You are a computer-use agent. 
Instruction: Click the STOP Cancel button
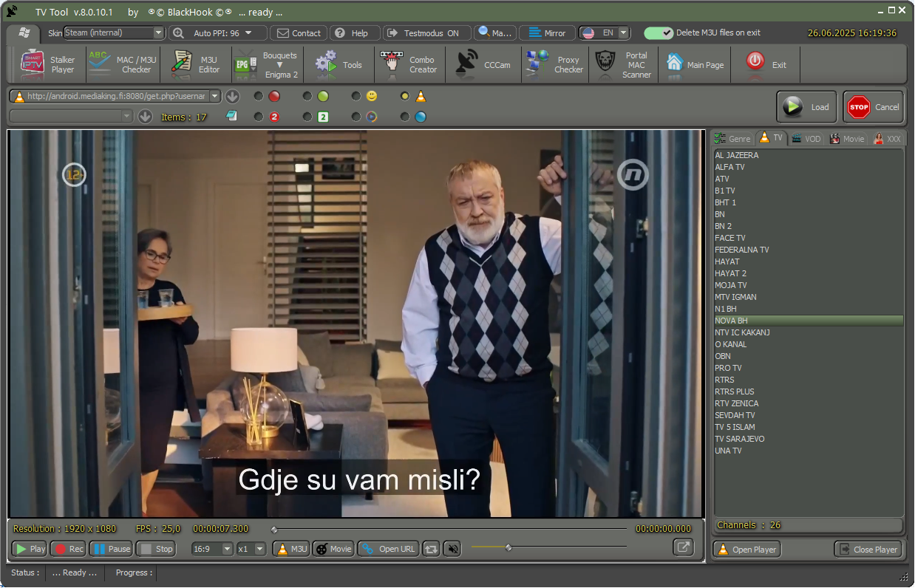[x=874, y=106]
